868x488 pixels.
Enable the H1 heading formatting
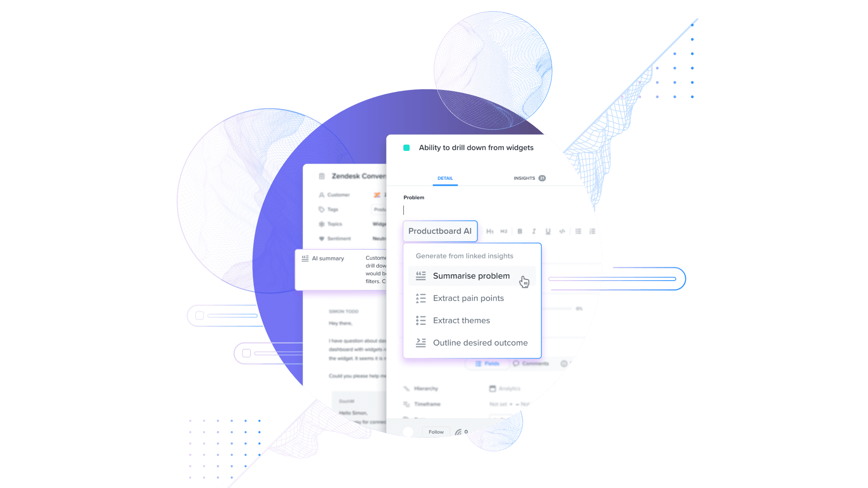[490, 232]
